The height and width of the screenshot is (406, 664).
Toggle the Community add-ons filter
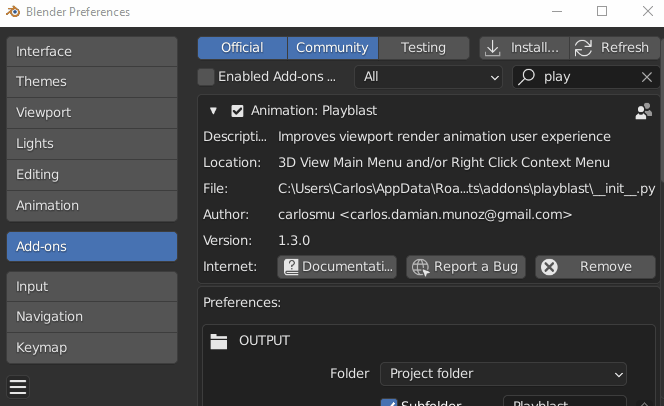(x=332, y=47)
